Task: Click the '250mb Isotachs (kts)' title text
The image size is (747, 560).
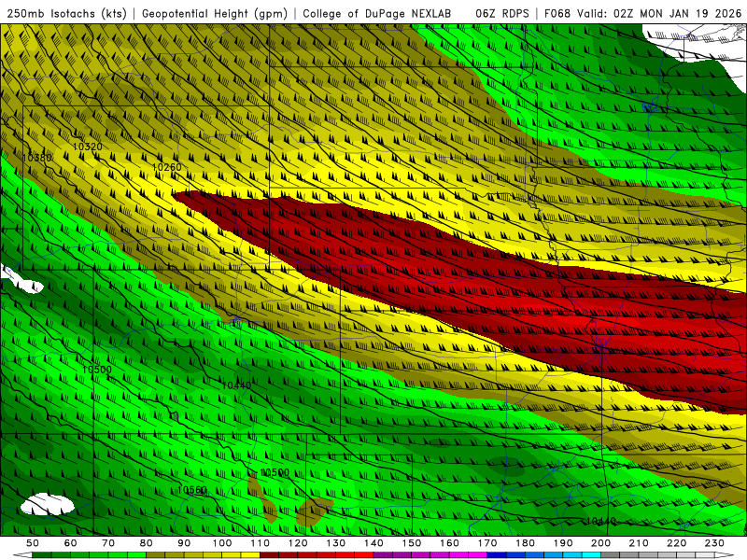Action: [x=66, y=13]
